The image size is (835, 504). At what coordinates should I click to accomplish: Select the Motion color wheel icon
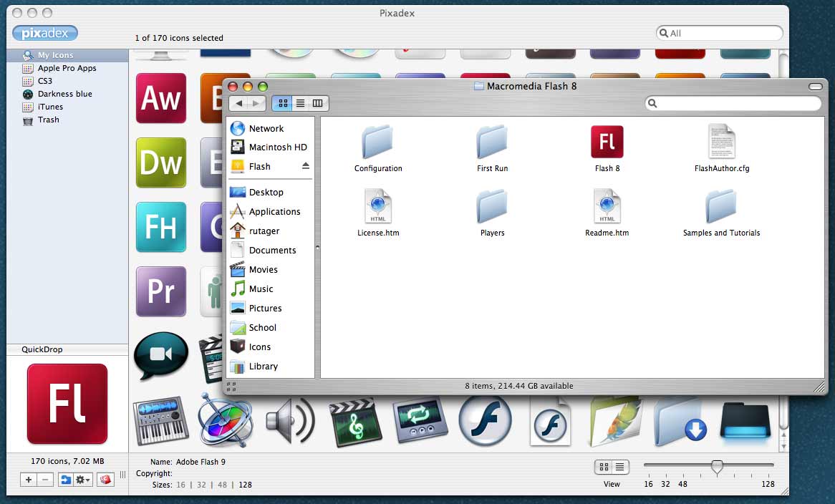pos(225,421)
